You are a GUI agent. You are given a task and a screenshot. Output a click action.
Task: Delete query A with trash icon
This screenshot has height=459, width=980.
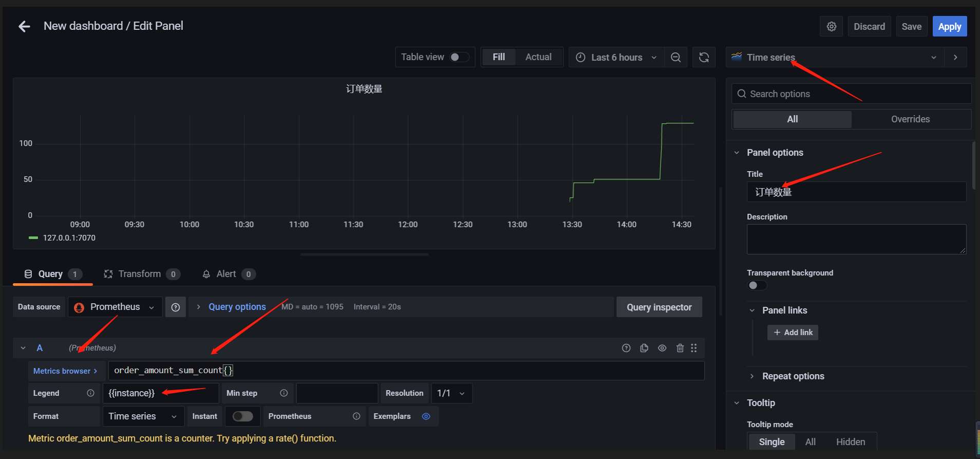point(680,348)
